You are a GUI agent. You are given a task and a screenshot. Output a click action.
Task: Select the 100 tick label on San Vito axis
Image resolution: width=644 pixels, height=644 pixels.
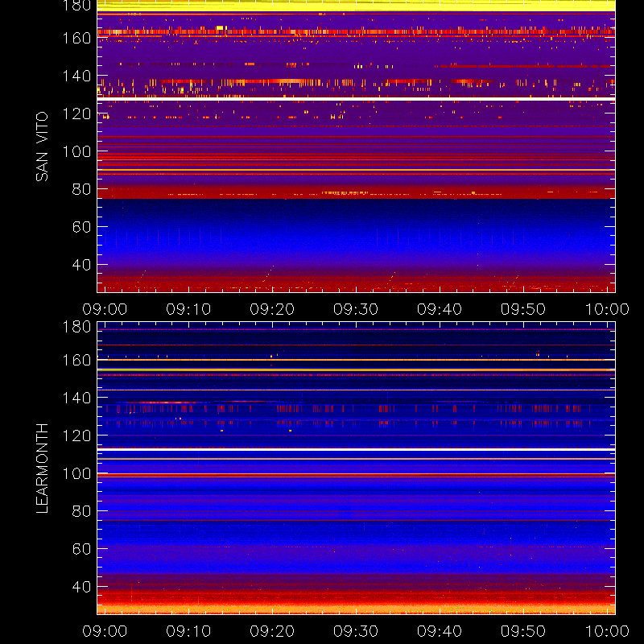(x=76, y=151)
